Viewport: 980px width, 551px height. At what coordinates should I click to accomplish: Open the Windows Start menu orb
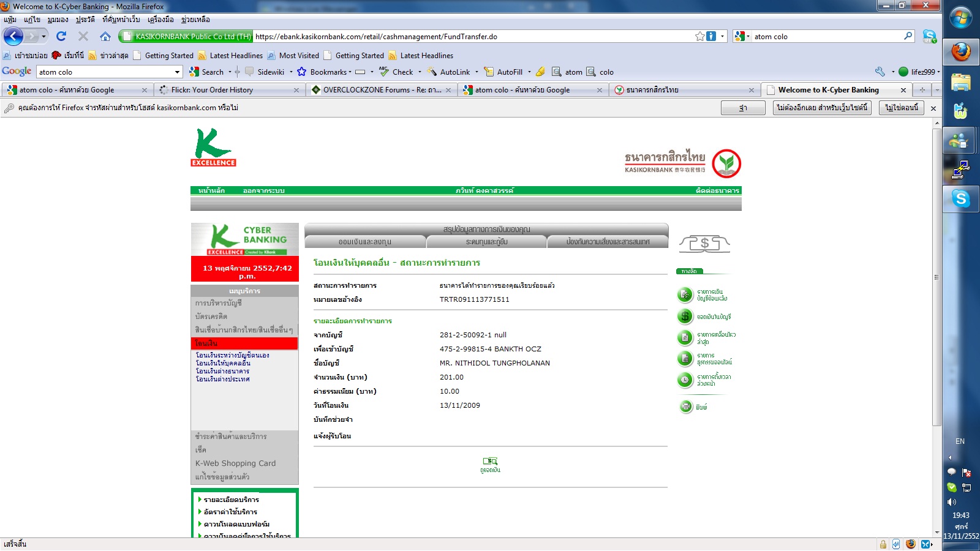(x=960, y=18)
